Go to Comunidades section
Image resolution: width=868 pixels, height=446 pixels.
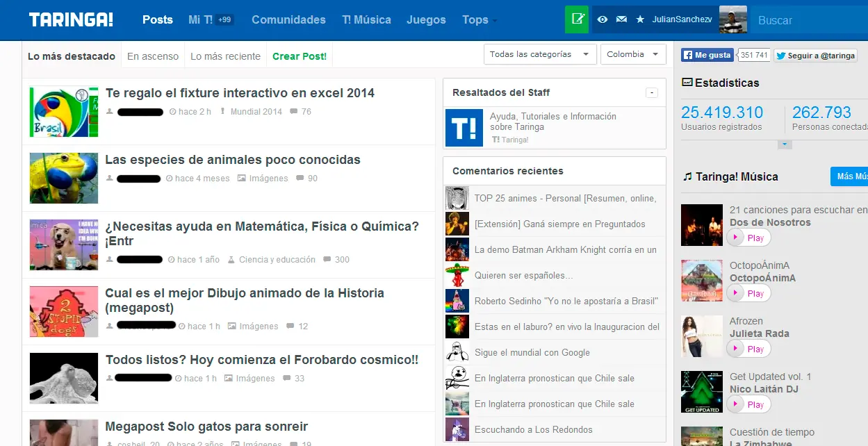(288, 19)
